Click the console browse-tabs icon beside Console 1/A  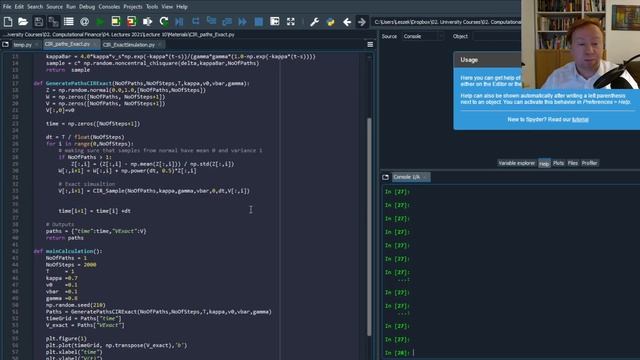click(x=385, y=177)
